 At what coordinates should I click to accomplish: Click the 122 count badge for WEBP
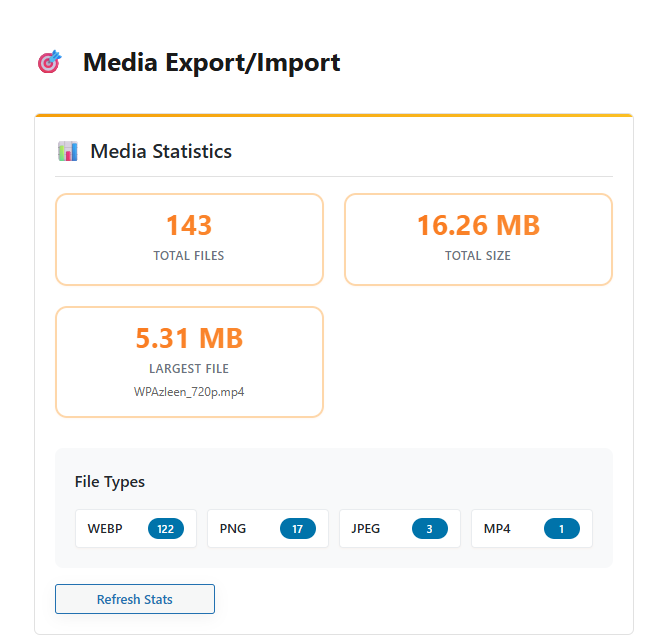(x=166, y=529)
